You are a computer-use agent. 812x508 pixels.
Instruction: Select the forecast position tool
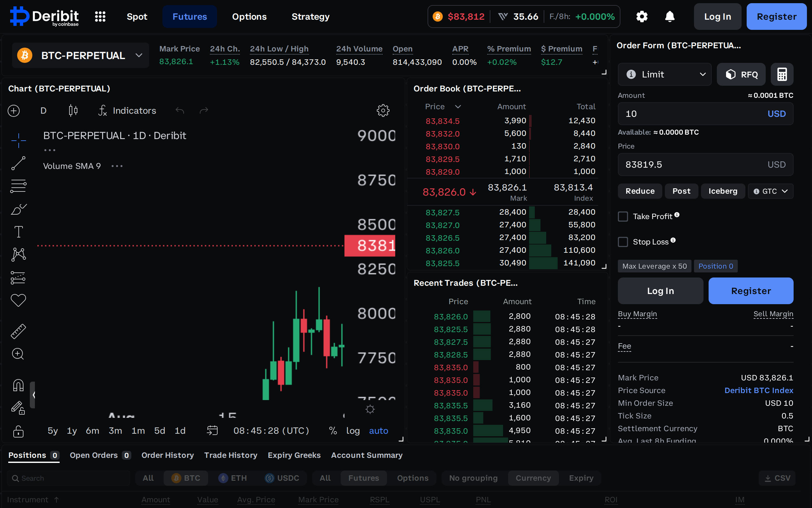tap(18, 277)
